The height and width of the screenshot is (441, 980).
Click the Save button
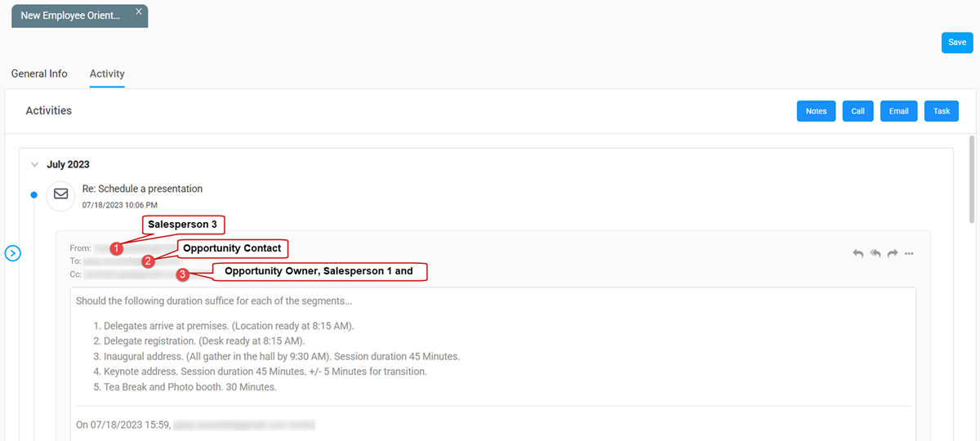pyautogui.click(x=957, y=42)
